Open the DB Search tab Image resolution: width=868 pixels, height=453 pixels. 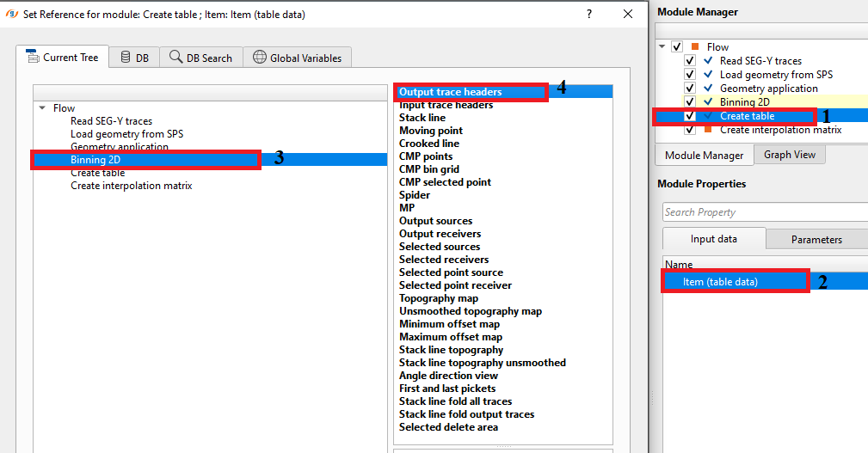[201, 58]
